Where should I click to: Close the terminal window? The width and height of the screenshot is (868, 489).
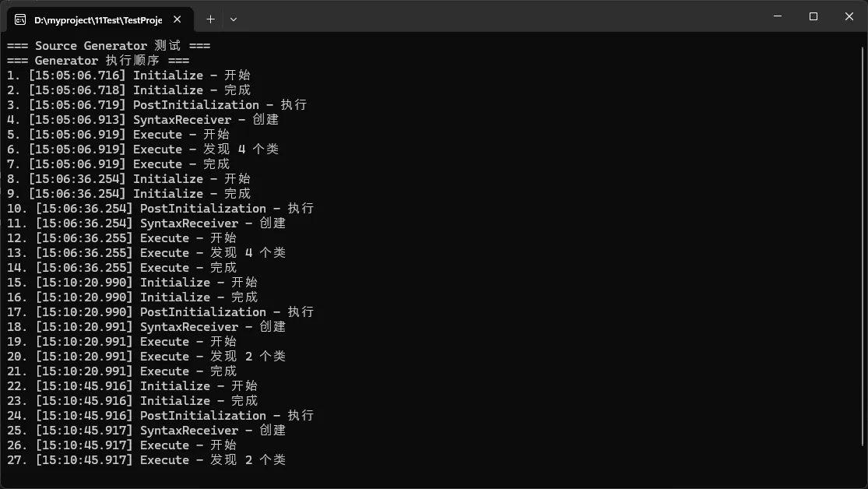pos(849,16)
